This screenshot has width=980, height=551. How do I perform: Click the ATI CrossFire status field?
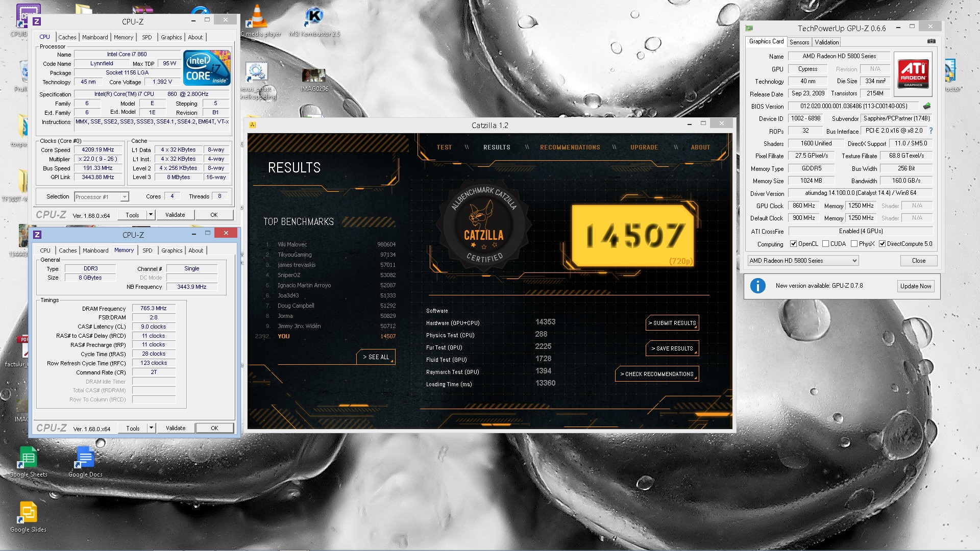pyautogui.click(x=861, y=231)
